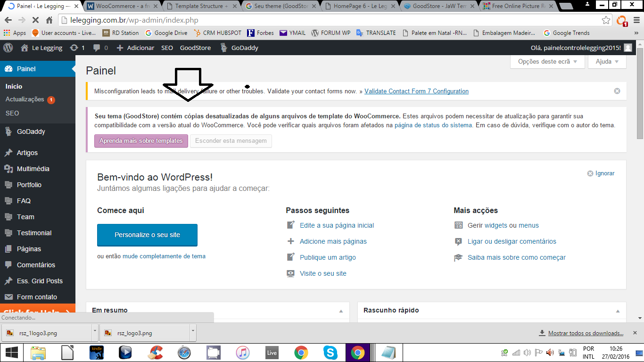The height and width of the screenshot is (362, 644).
Task: Open the Artigos section
Action: click(x=38, y=153)
